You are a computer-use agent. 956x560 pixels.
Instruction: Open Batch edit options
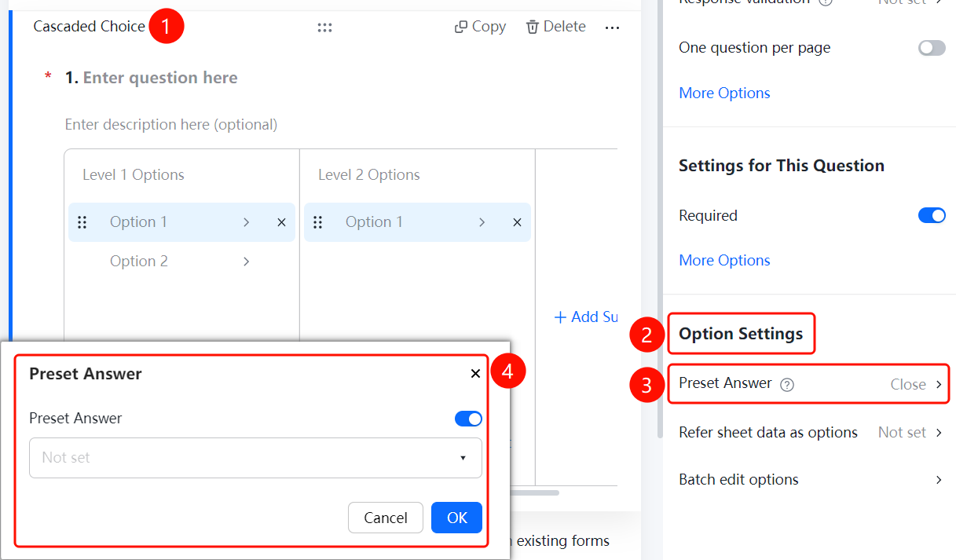810,480
